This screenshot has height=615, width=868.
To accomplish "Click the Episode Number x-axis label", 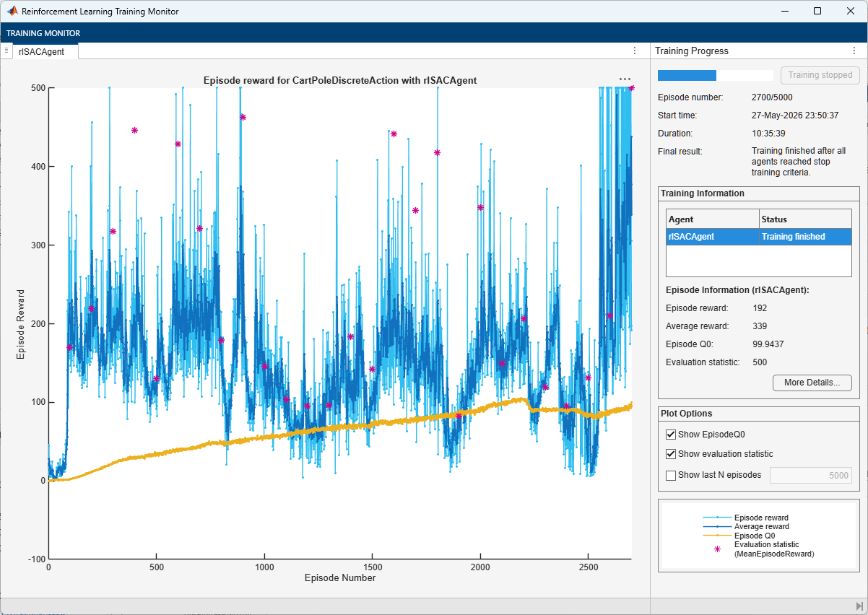I will [340, 577].
